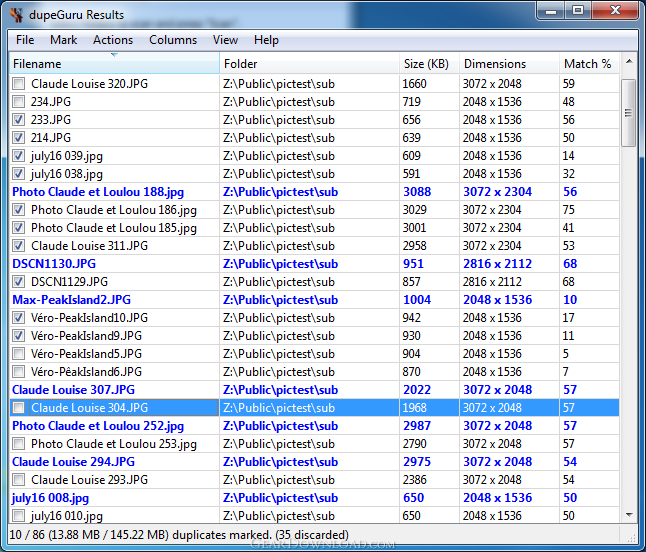The image size is (646, 552).
Task: Click size value 3088 in blue
Action: click(x=417, y=192)
